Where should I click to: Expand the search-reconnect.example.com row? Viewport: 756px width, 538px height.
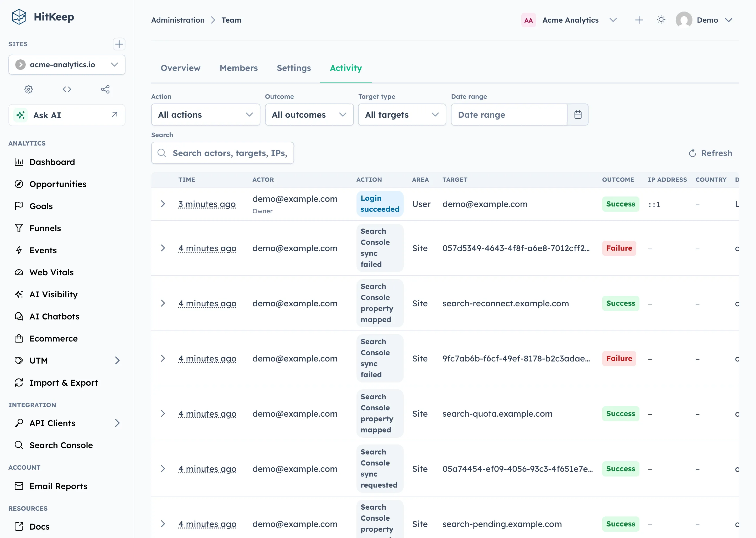pos(163,303)
